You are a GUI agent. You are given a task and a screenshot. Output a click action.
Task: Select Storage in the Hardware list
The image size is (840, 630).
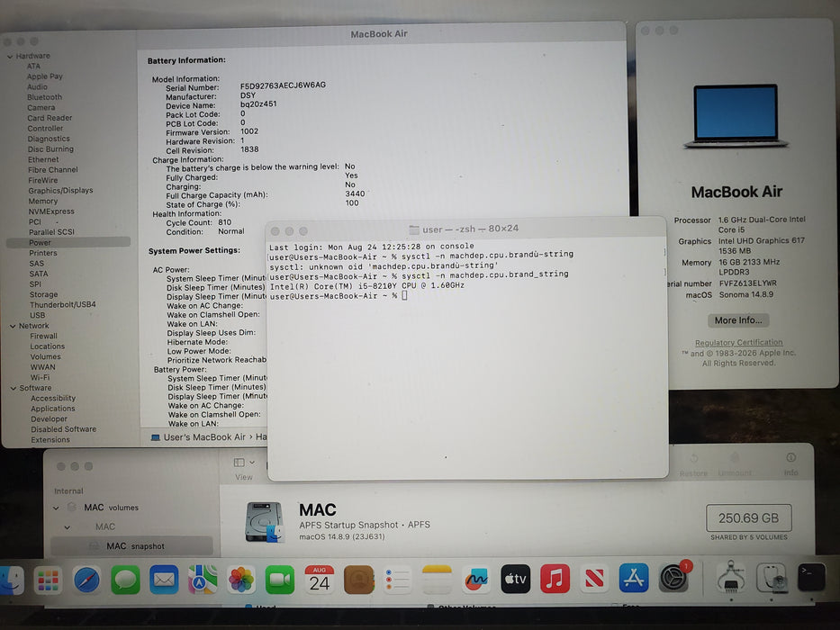coord(43,294)
